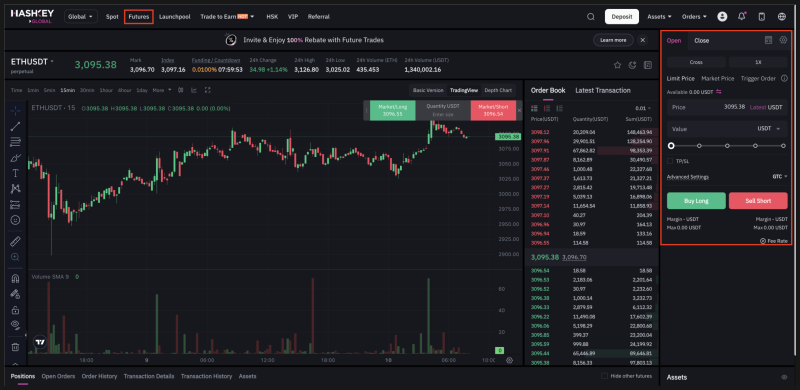The width and height of the screenshot is (800, 390).
Task: Select the trend line drawing tool
Action: [x=15, y=126]
